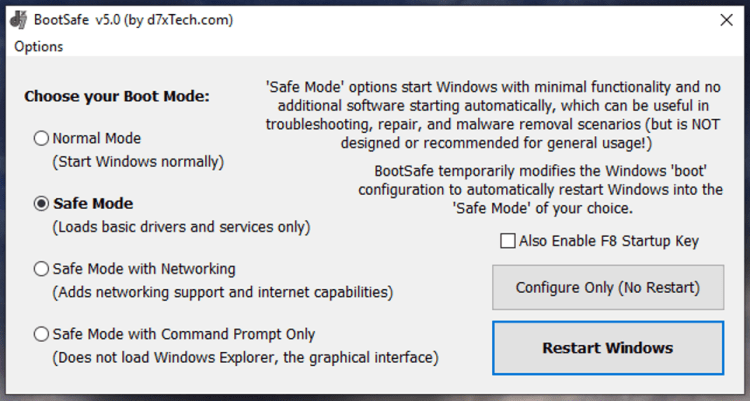The width and height of the screenshot is (750, 401).
Task: Click the Restart Windows button
Action: [x=607, y=348]
